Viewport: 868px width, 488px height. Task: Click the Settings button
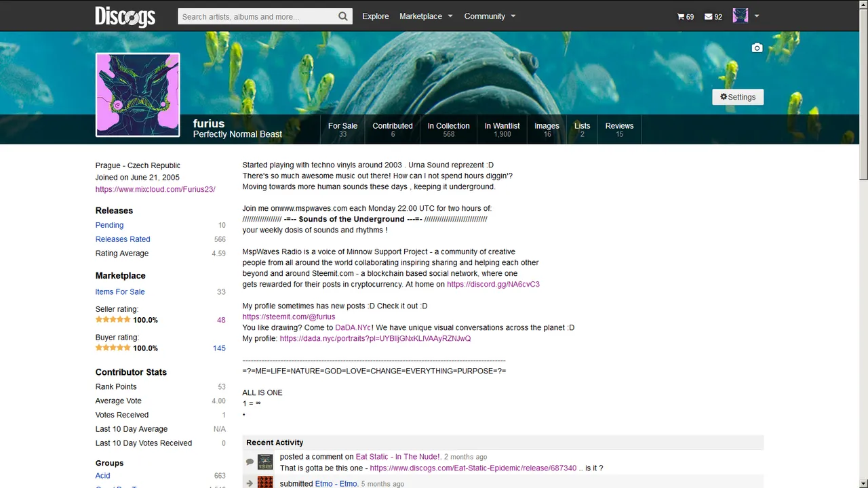click(x=738, y=97)
